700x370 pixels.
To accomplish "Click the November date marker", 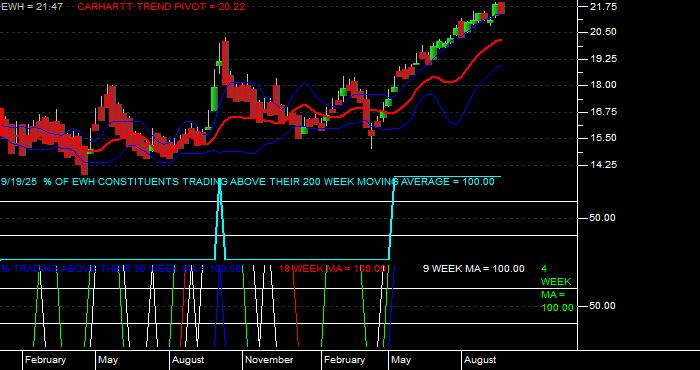I will [269, 360].
